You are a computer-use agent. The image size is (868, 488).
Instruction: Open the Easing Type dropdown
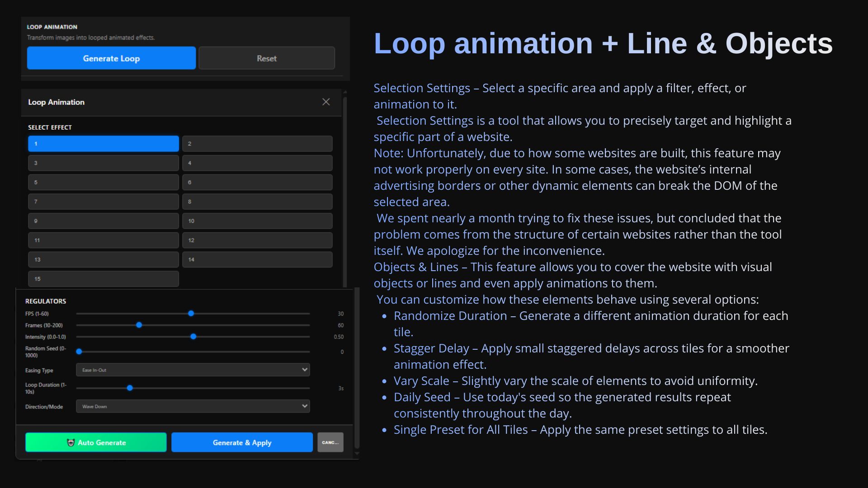(x=193, y=370)
